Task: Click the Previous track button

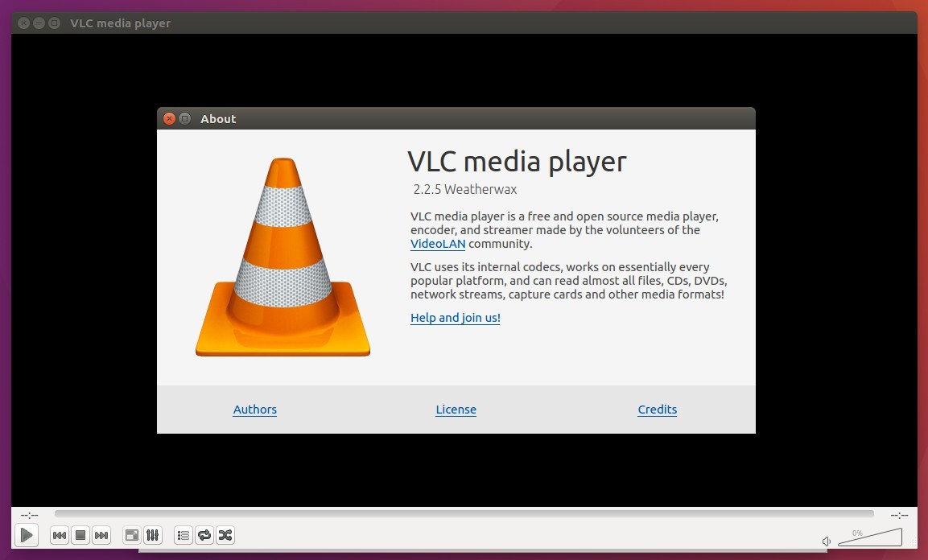Action: [x=59, y=535]
